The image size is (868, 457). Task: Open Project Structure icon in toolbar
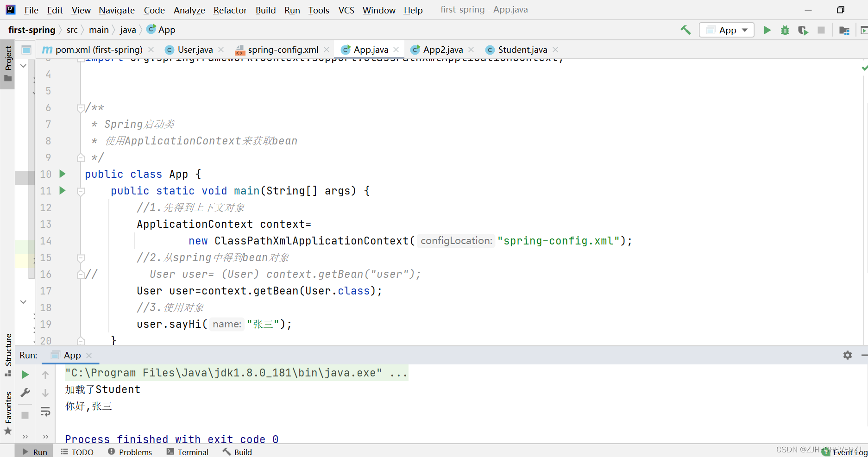(x=844, y=30)
